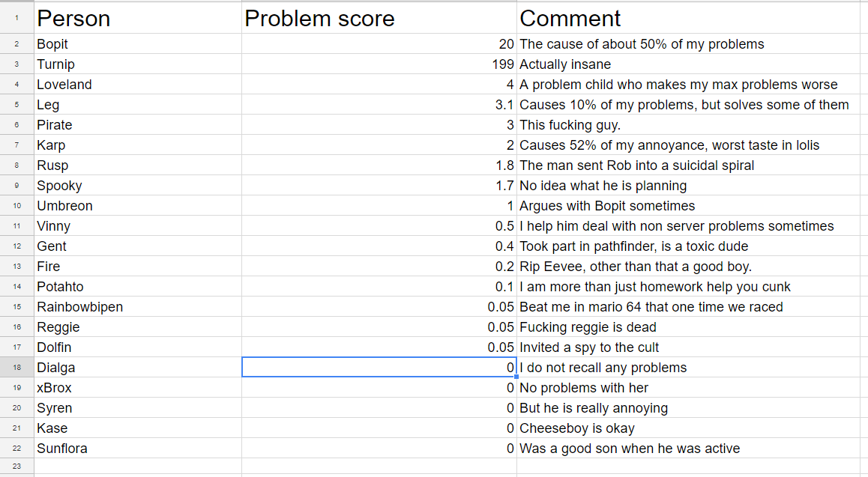
Task: Select the fill handle on selected cell
Action: (x=516, y=377)
